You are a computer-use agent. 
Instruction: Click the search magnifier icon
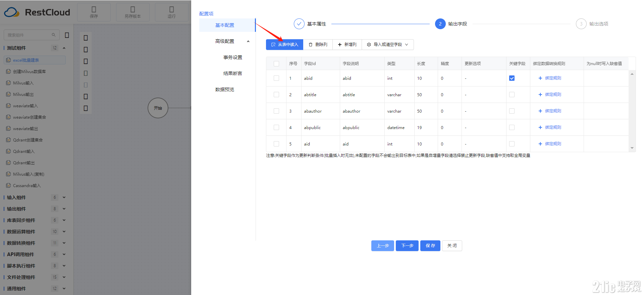click(54, 35)
